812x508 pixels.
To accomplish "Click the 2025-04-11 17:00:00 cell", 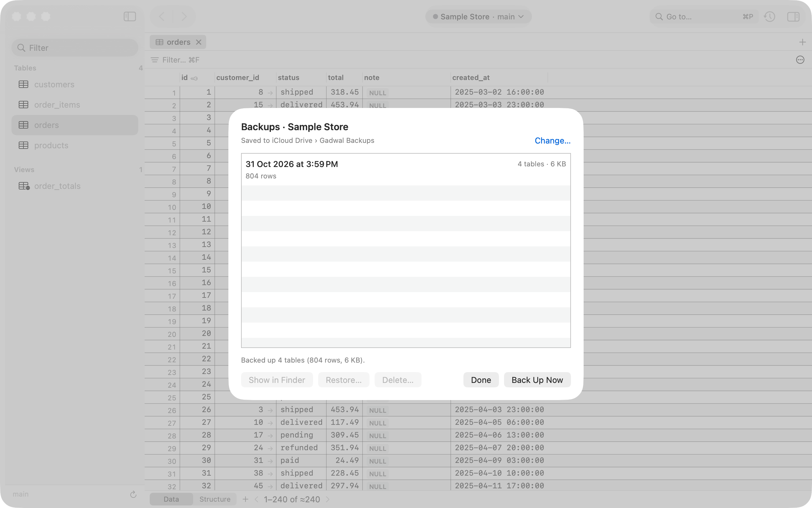I will 499,486.
